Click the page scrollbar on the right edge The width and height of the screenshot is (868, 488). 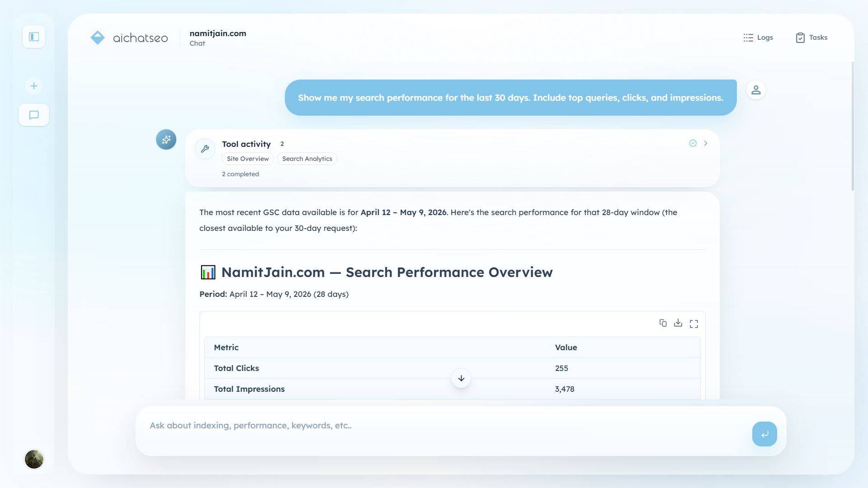[853, 127]
